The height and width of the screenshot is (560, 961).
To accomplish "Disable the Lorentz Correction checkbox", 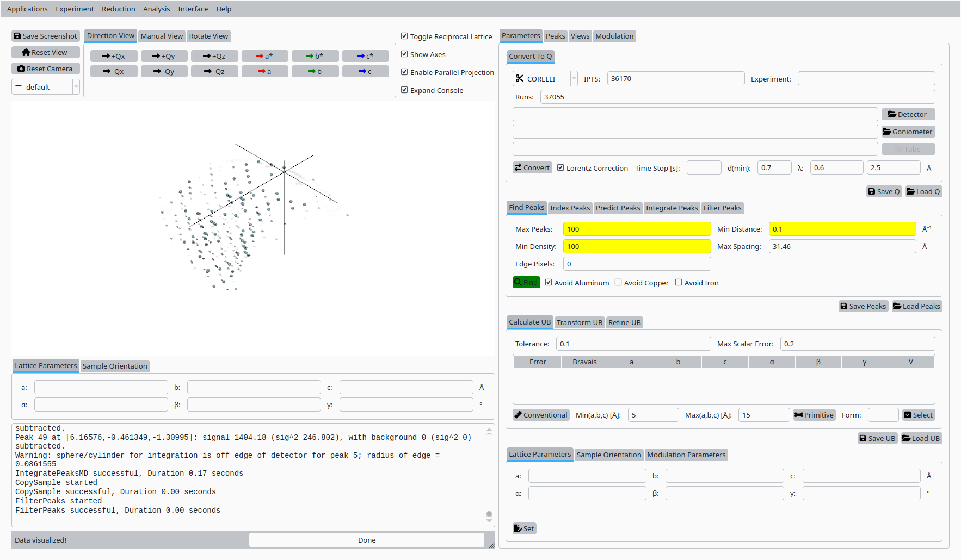I will (560, 167).
